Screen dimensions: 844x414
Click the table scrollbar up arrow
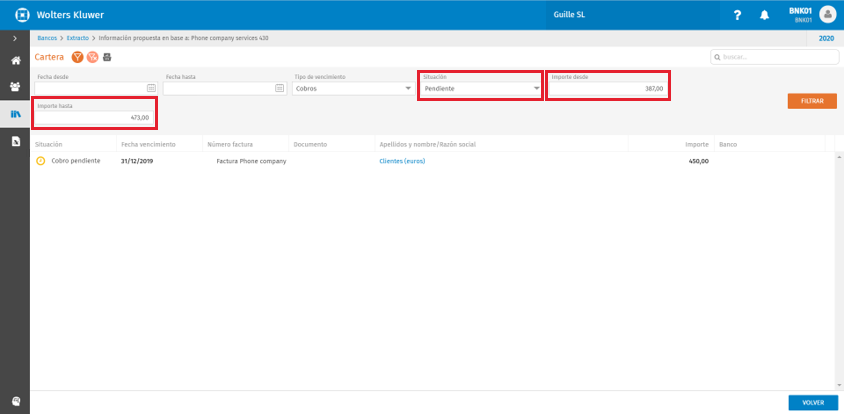pos(839,156)
